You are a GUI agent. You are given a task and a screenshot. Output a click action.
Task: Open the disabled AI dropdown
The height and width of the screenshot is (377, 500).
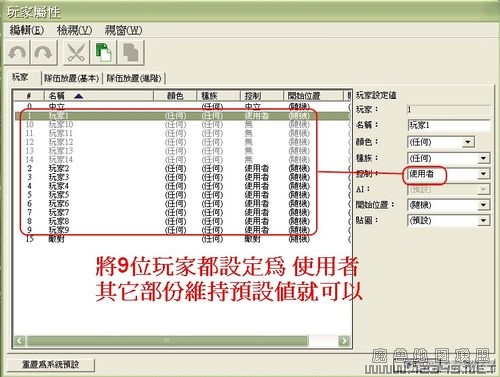(449, 189)
